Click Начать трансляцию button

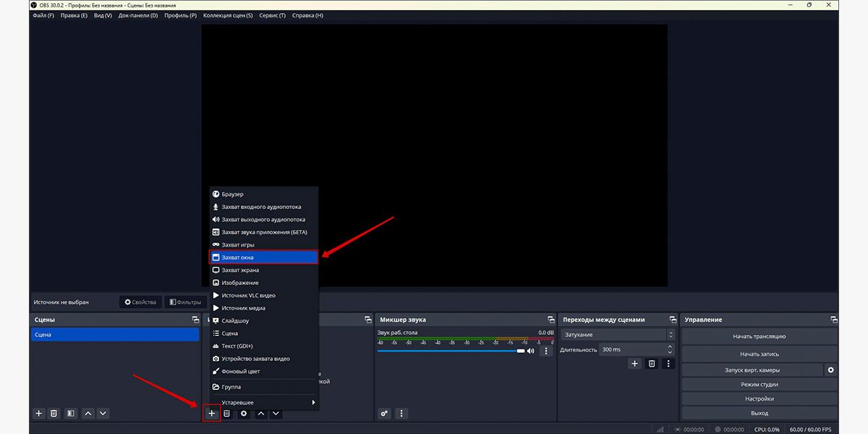click(x=759, y=336)
